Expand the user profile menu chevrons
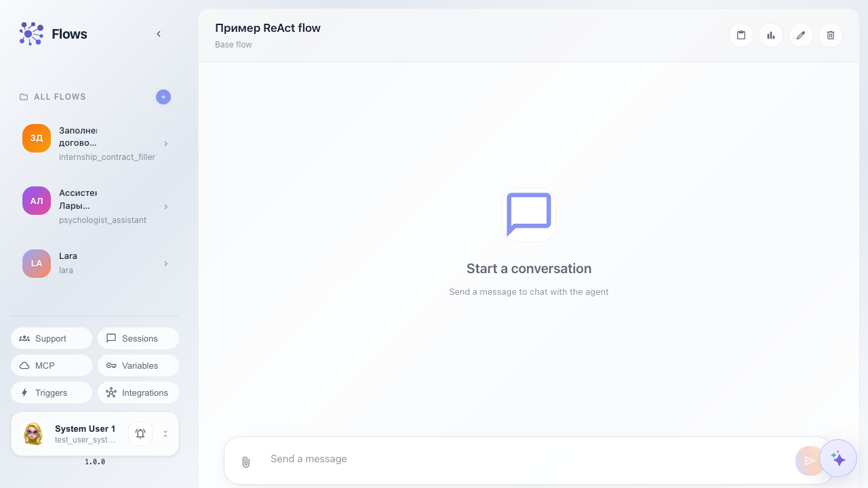The width and height of the screenshot is (868, 488). click(x=165, y=434)
